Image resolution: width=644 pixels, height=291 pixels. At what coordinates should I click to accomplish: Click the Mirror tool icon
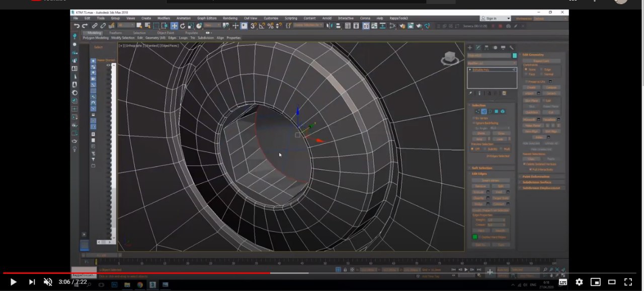click(x=330, y=26)
